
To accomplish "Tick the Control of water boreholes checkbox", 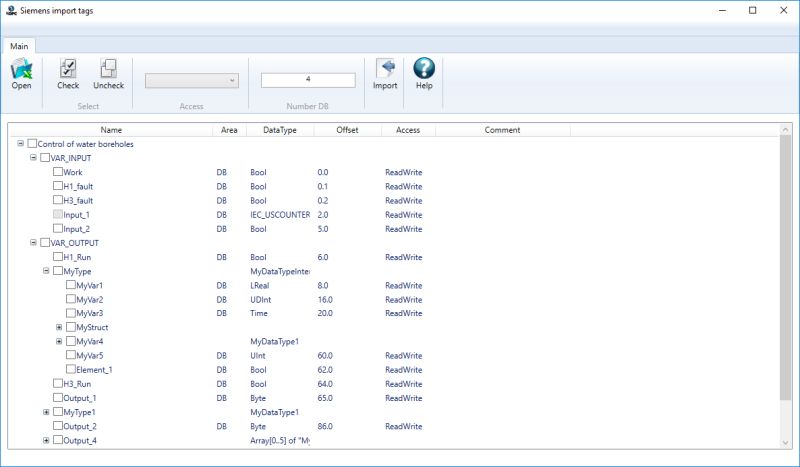I will pyautogui.click(x=32, y=144).
